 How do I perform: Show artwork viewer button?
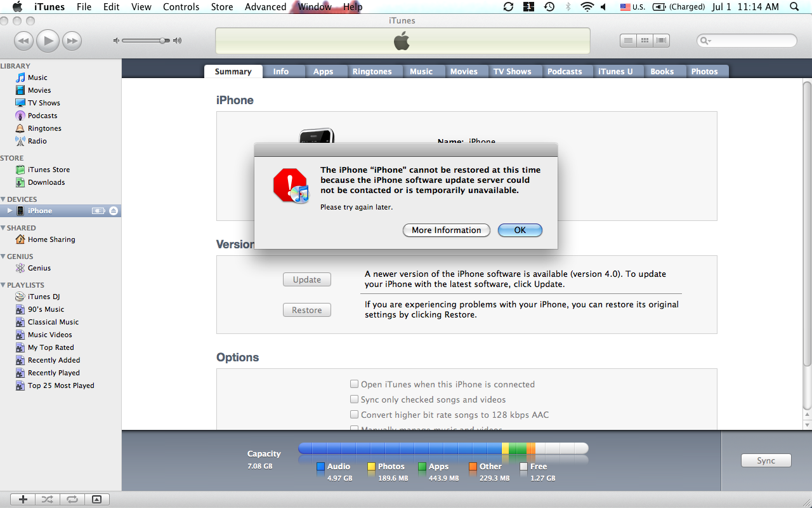(x=96, y=500)
